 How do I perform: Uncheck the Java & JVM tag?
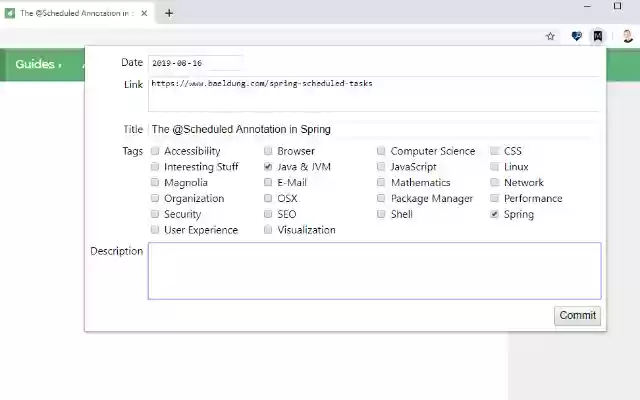(268, 167)
